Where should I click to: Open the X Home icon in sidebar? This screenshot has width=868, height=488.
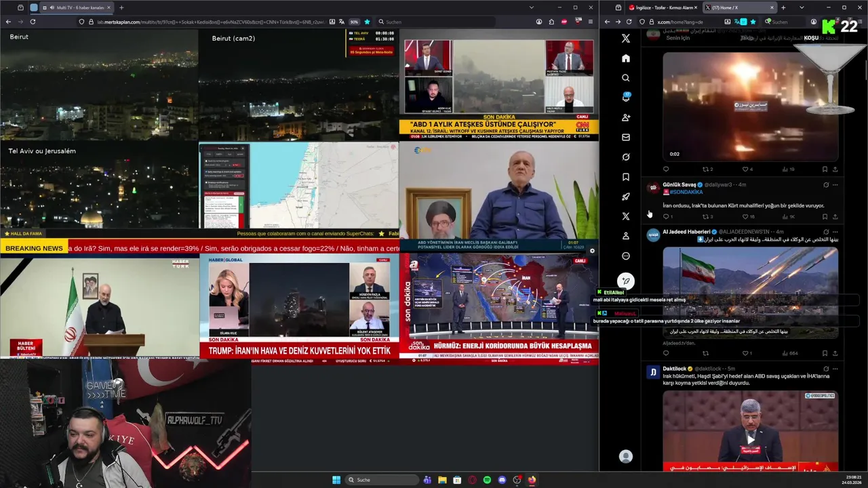tap(626, 58)
